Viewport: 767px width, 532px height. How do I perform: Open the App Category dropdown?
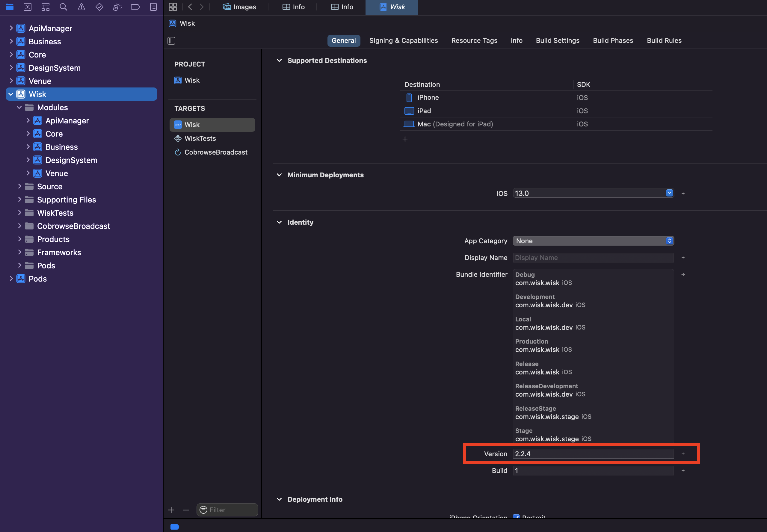click(593, 241)
